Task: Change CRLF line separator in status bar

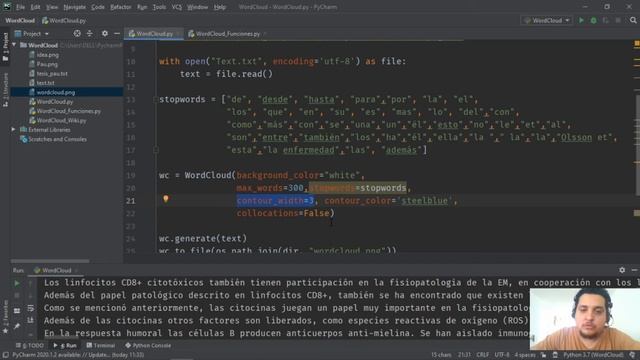Action: point(482,355)
